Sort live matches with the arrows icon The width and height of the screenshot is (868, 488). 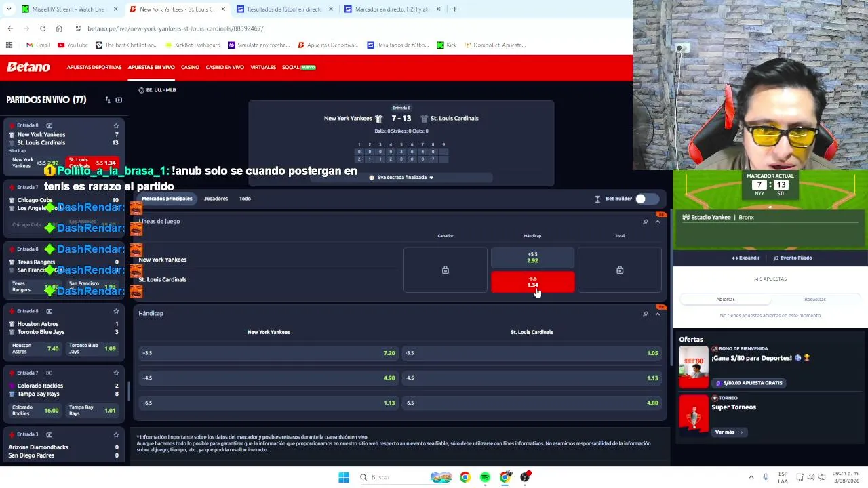click(108, 100)
